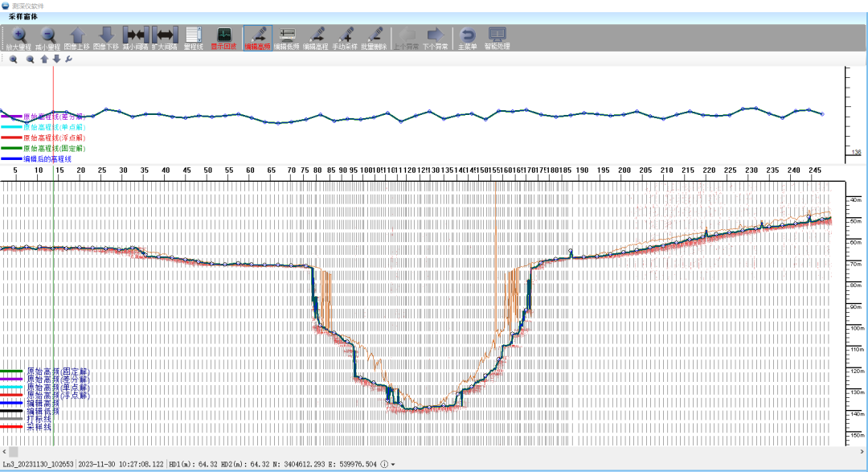Click the horizontal scrollbar left arrow
The width and height of the screenshot is (868, 472).
tap(5, 452)
